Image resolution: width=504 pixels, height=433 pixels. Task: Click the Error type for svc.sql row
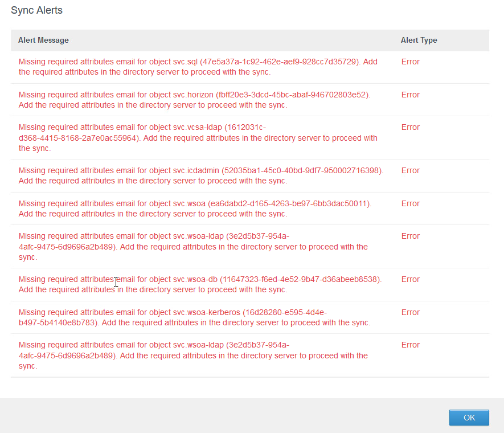click(x=410, y=62)
